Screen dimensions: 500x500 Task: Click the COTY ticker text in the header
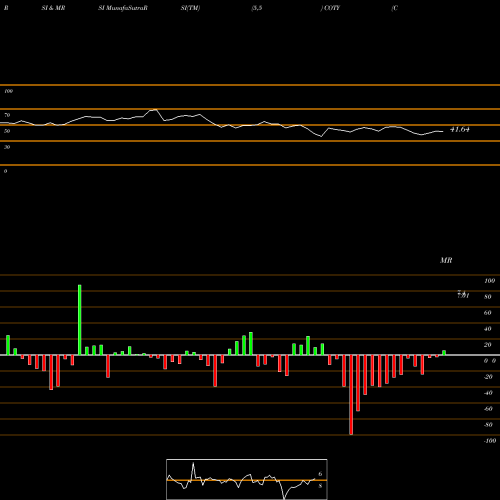(x=332, y=8)
